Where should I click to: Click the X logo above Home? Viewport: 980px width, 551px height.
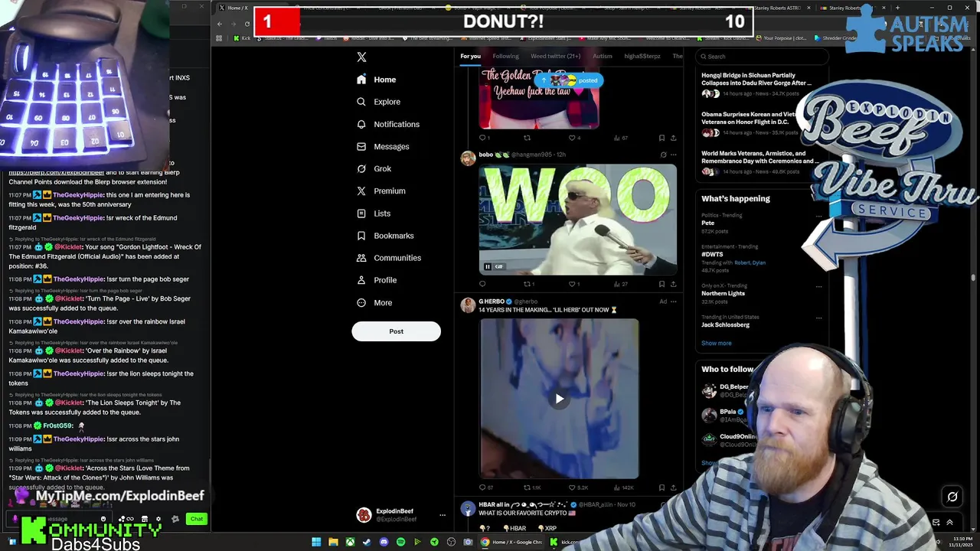[361, 57]
